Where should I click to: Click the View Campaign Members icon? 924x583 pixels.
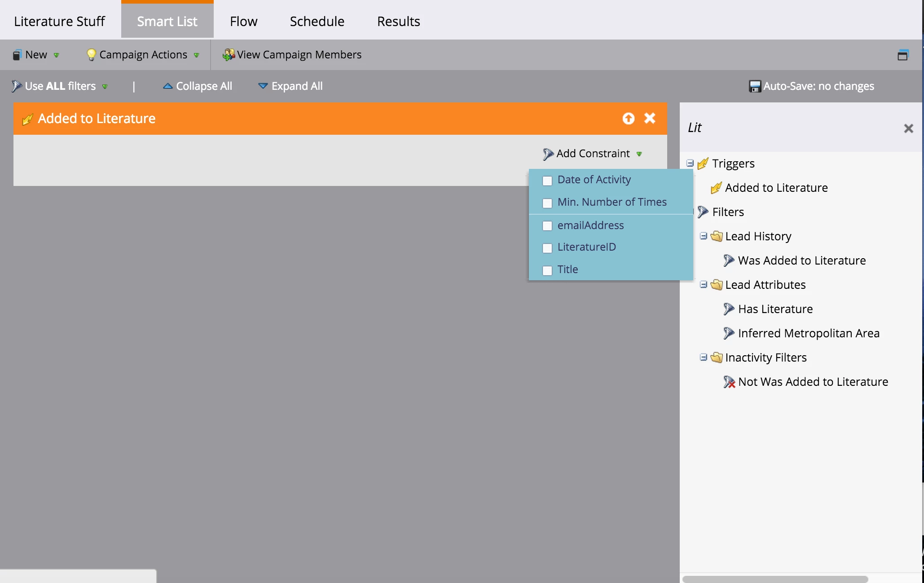(x=229, y=55)
